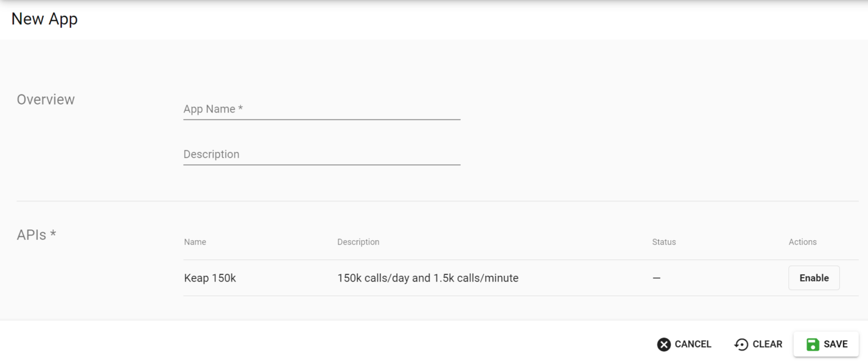The height and width of the screenshot is (364, 868).
Task: Select the Keap 150k row name
Action: click(x=210, y=278)
